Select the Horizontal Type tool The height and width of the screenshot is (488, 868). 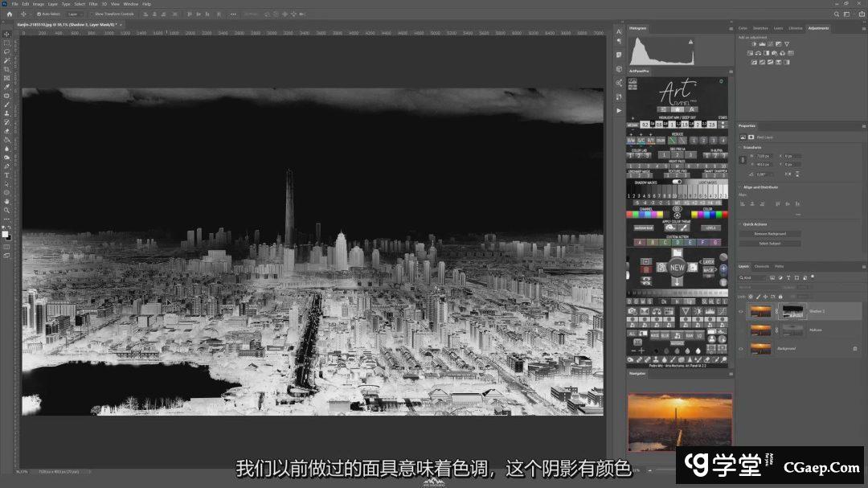tap(6, 174)
